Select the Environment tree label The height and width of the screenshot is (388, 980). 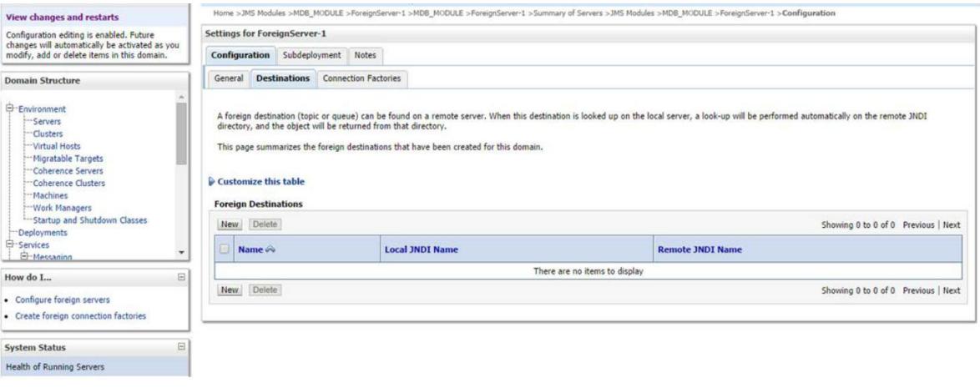tap(42, 108)
